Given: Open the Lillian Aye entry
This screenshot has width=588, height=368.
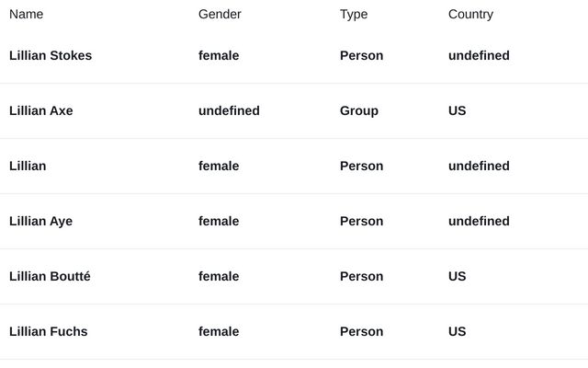Looking at the screenshot, I should click(40, 221).
